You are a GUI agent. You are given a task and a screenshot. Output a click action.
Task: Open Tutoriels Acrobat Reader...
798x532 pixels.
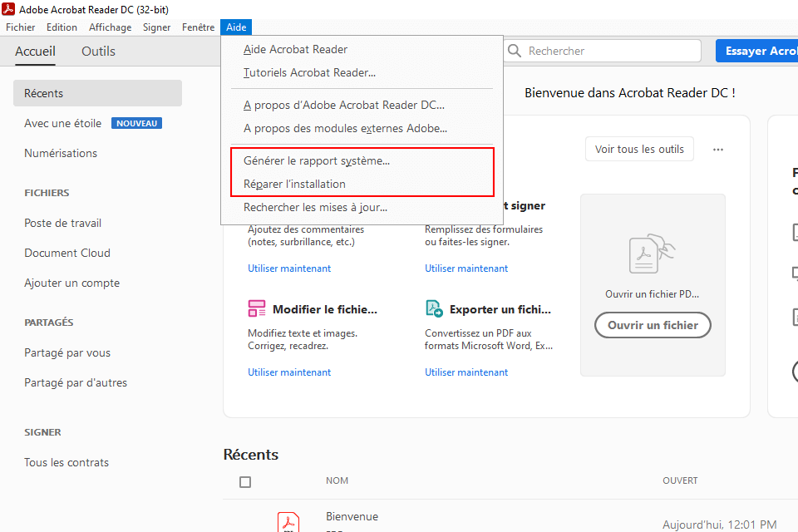(309, 73)
